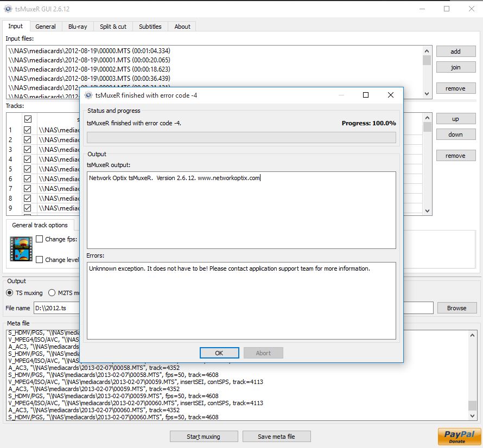Viewport: 483px width, 448px height.
Task: Click the Network Optix tsMuxeR output text
Action: 174,178
